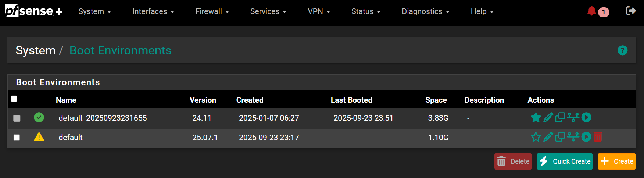Click the orange Create button
This screenshot has width=644, height=178.
pos(617,161)
